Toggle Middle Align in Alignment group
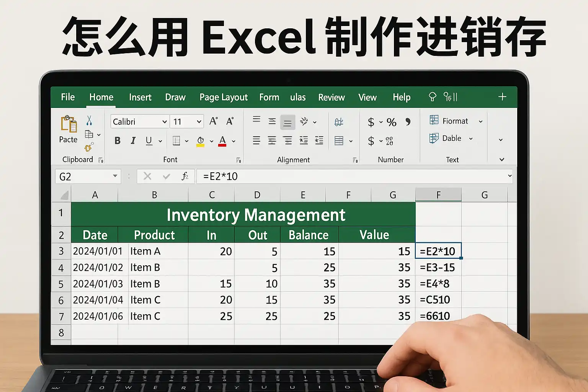The width and height of the screenshot is (588, 392). (x=272, y=122)
